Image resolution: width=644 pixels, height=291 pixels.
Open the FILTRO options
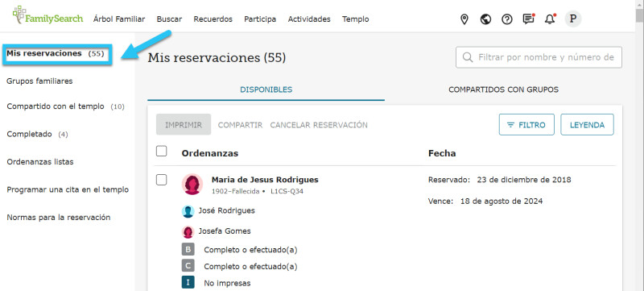point(526,124)
